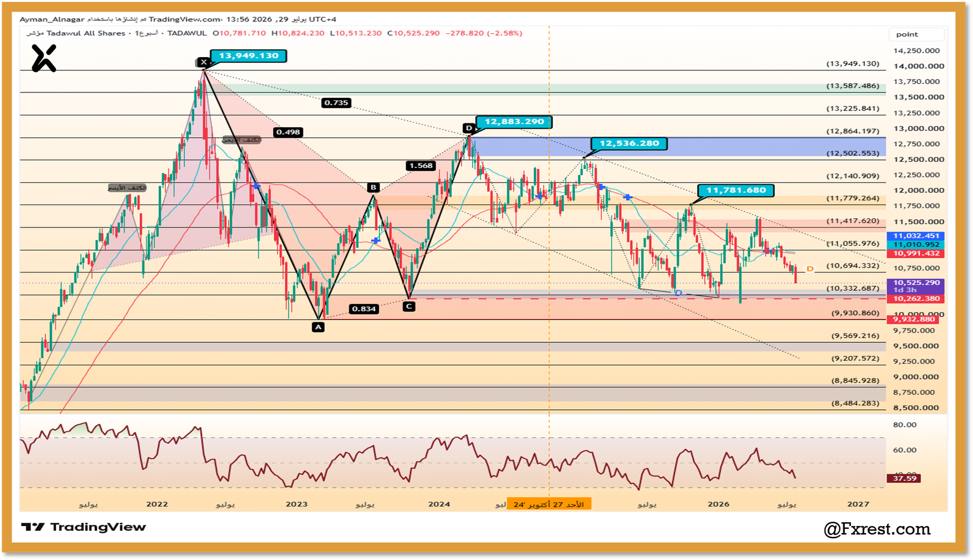This screenshot has height=560, width=973.
Task: Select the C point label on chart
Action: point(409,306)
